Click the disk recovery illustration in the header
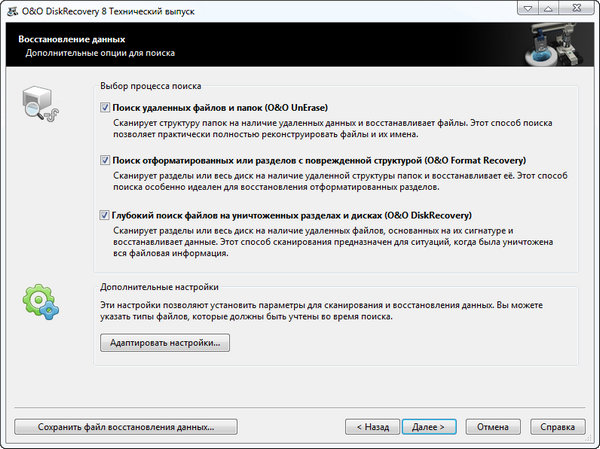 pos(552,41)
